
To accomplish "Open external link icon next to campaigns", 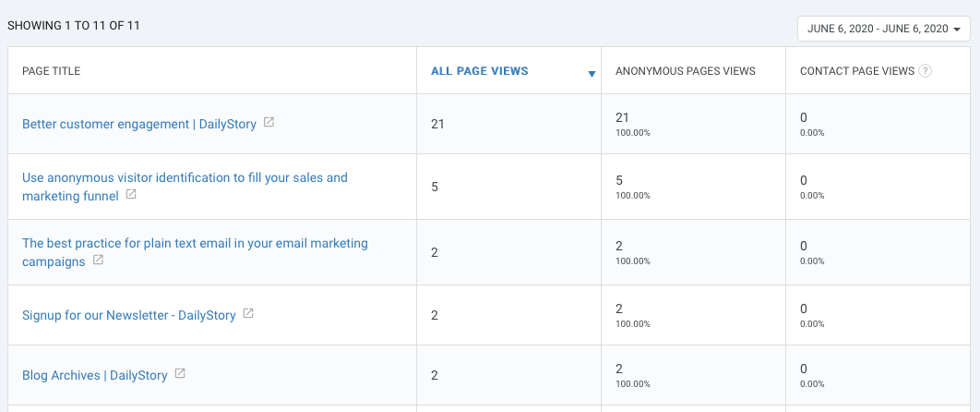I will click(98, 261).
